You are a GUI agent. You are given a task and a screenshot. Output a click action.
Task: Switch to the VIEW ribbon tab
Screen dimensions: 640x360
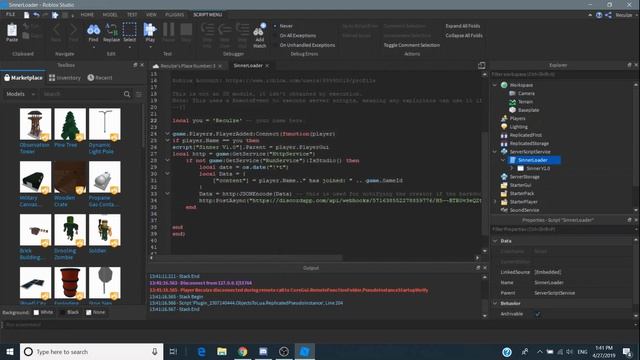(x=151, y=15)
